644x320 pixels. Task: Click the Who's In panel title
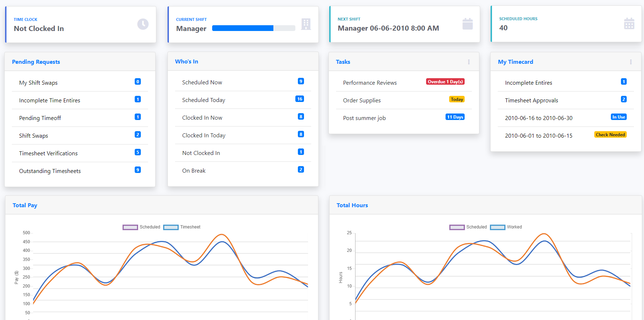coord(187,62)
